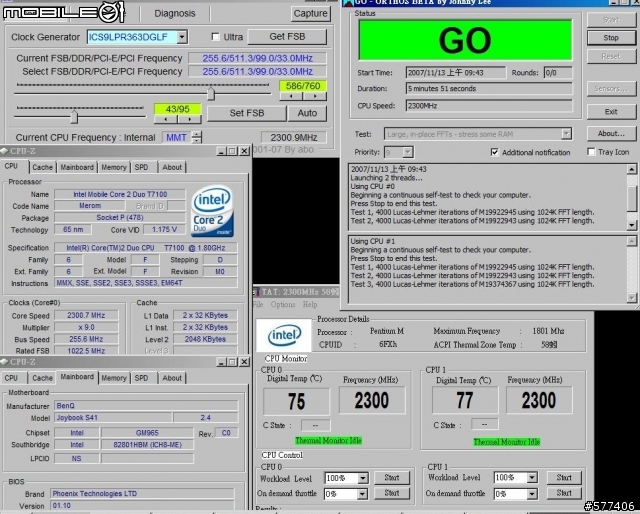This screenshot has height=514, width=640.
Task: Click the Core Speed value 2300.7 MHz
Action: point(86,315)
